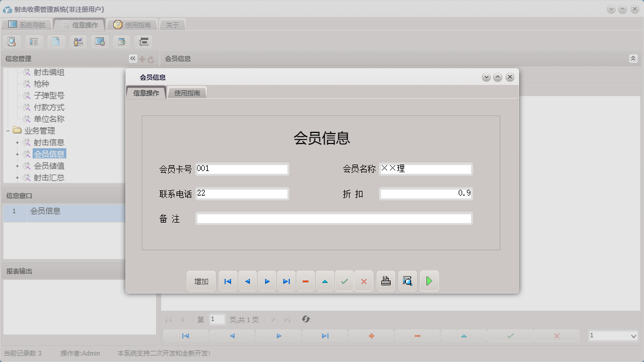This screenshot has width=644, height=362.
Task: Click the print icon in the dialog toolbar
Action: 385,281
